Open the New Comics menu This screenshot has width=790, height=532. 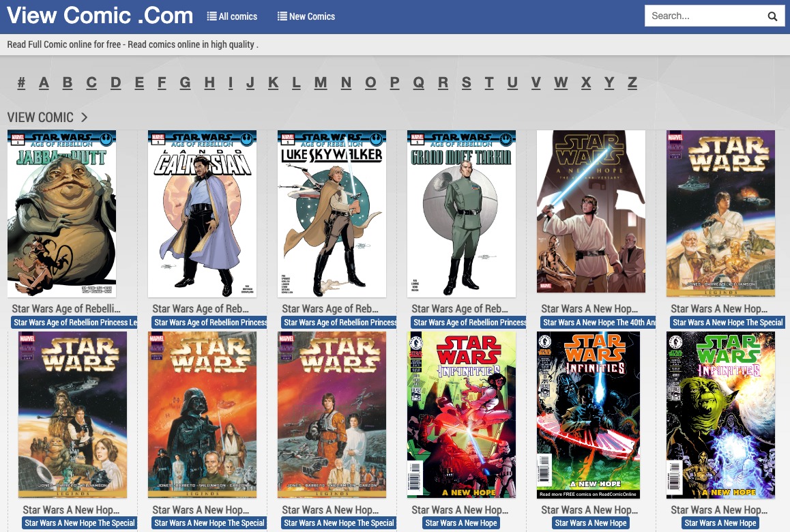(x=306, y=16)
